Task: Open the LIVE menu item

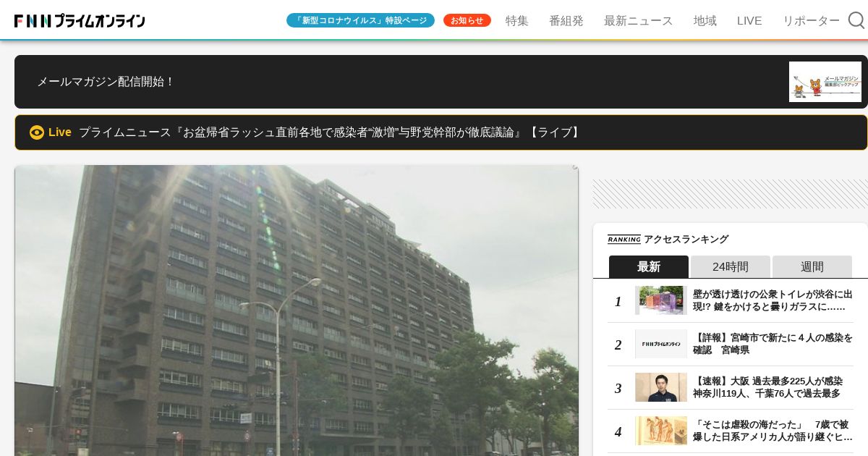Action: point(749,20)
